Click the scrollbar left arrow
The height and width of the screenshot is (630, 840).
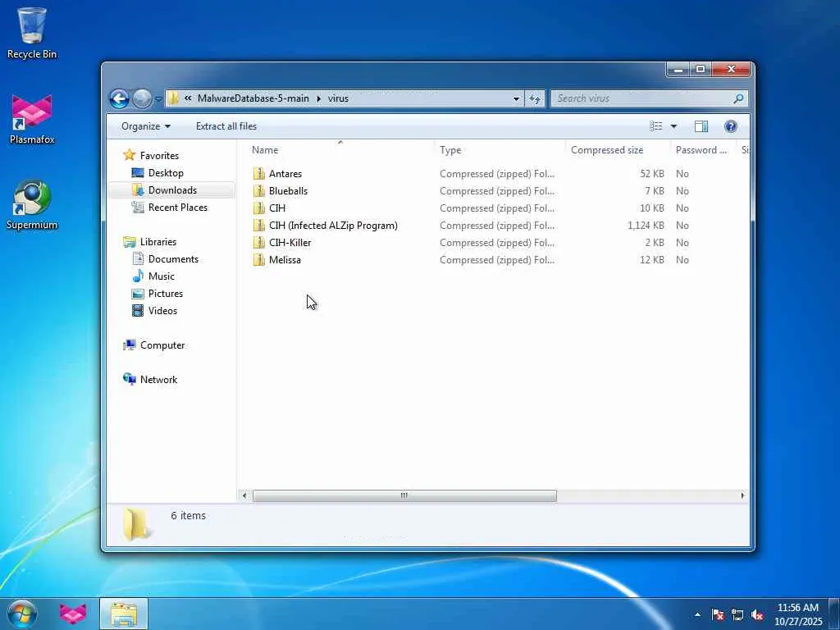[244, 495]
